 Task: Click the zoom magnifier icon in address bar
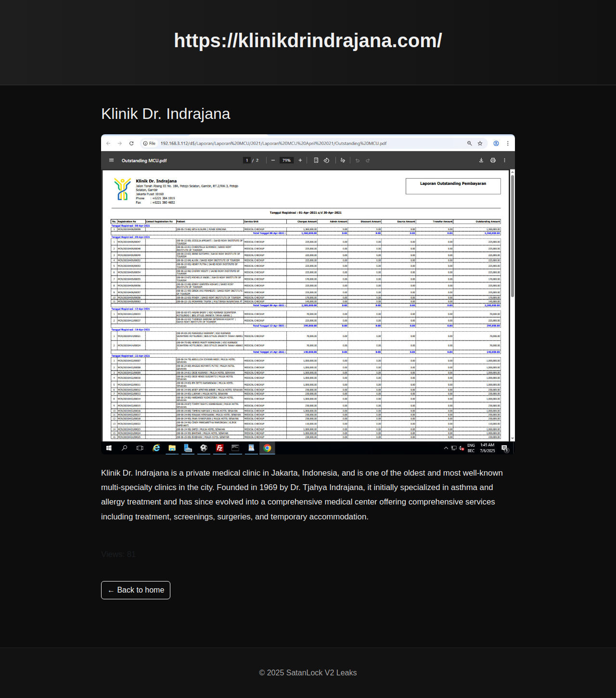point(469,143)
